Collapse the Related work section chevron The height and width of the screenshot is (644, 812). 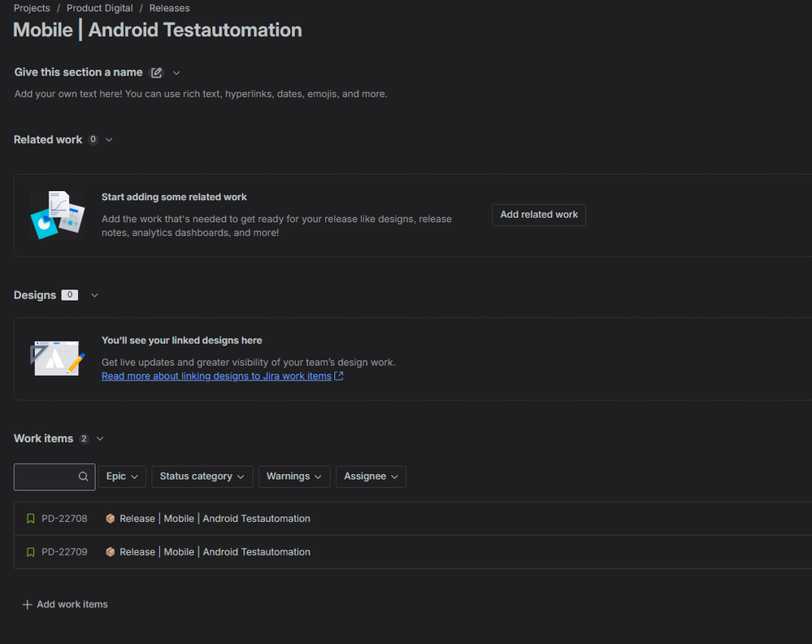pos(109,140)
